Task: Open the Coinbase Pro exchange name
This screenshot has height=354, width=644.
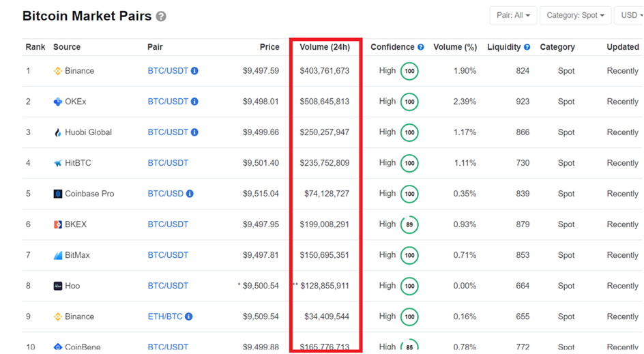Action: click(x=89, y=194)
